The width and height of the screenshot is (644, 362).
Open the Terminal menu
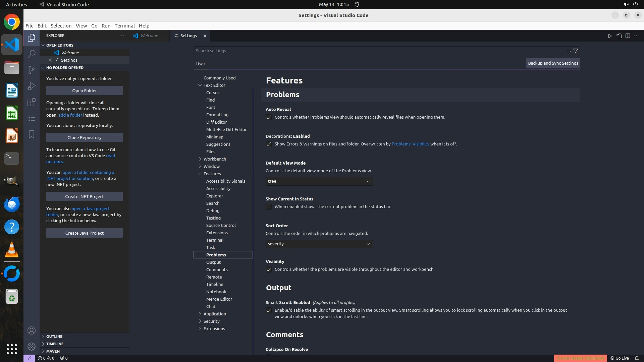click(124, 25)
